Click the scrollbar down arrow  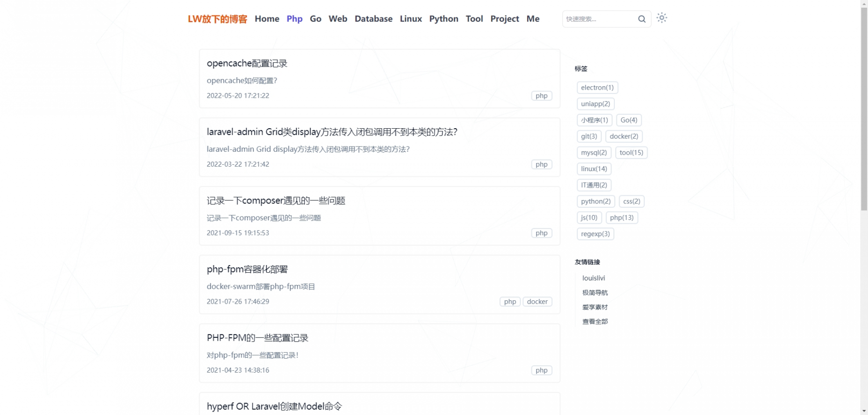864,411
